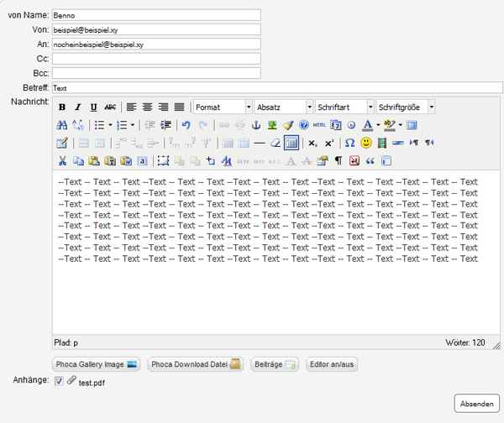Edit HTML source
The height and width of the screenshot is (423, 504).
click(x=319, y=125)
